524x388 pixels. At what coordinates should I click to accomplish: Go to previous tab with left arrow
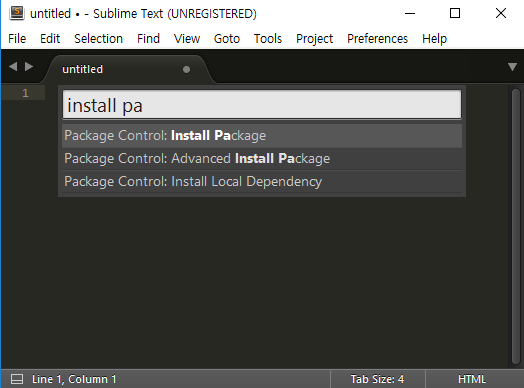coord(13,67)
